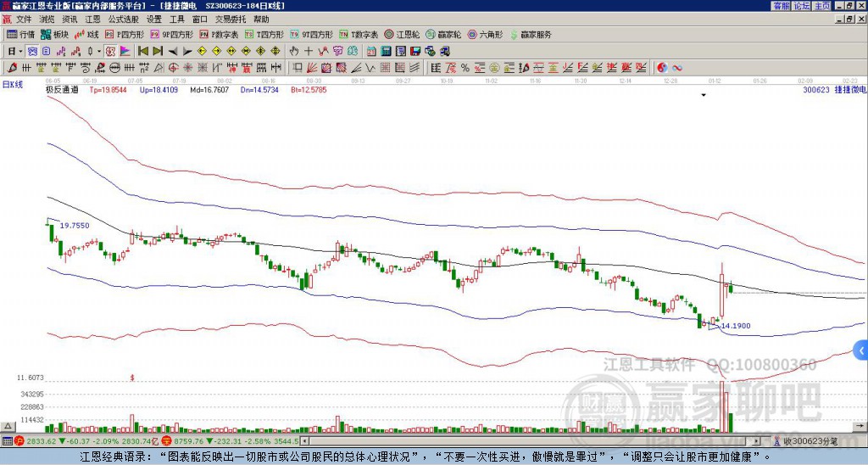Click the 节 solar-term icon
Screen dimensions: 868x465
tap(337, 51)
